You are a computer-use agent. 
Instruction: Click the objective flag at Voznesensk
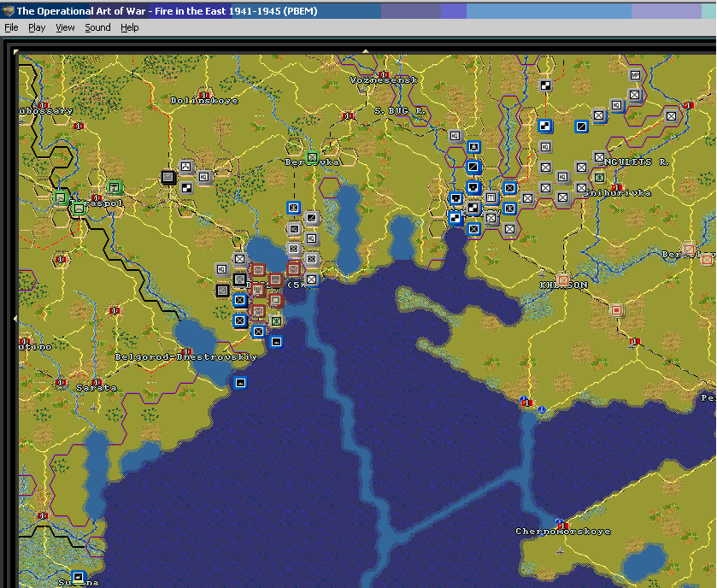pyautogui.click(x=384, y=74)
